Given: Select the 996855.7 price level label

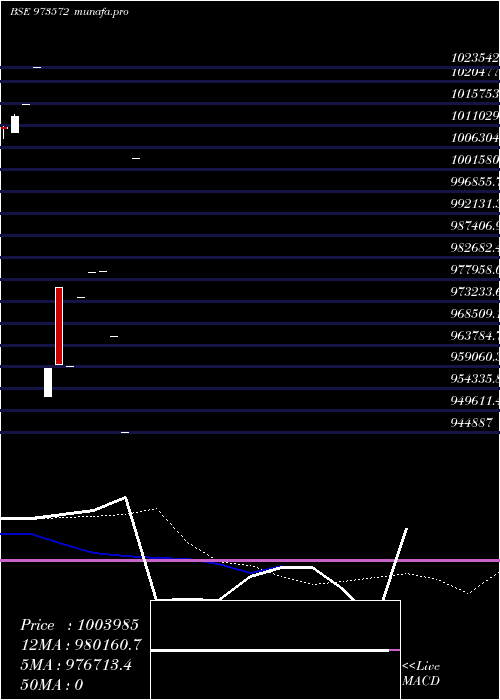Looking at the screenshot, I should (x=475, y=182).
